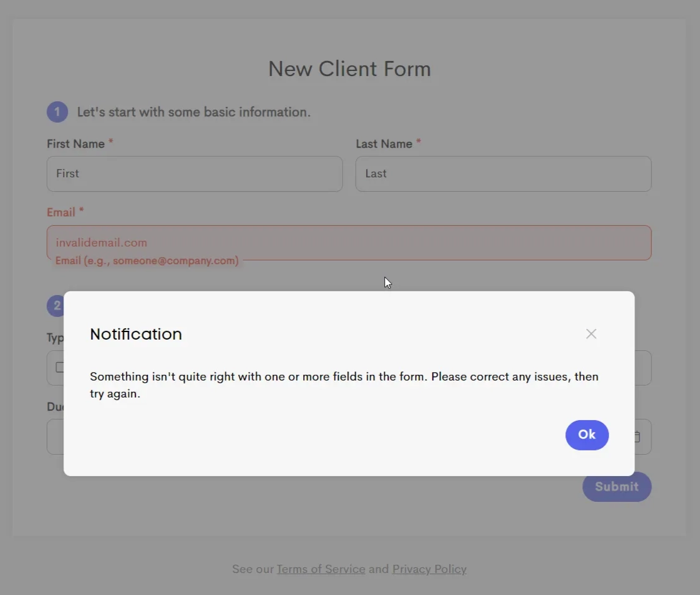Click the step 1 circle badge
Screen dimensions: 700x595
point(57,111)
